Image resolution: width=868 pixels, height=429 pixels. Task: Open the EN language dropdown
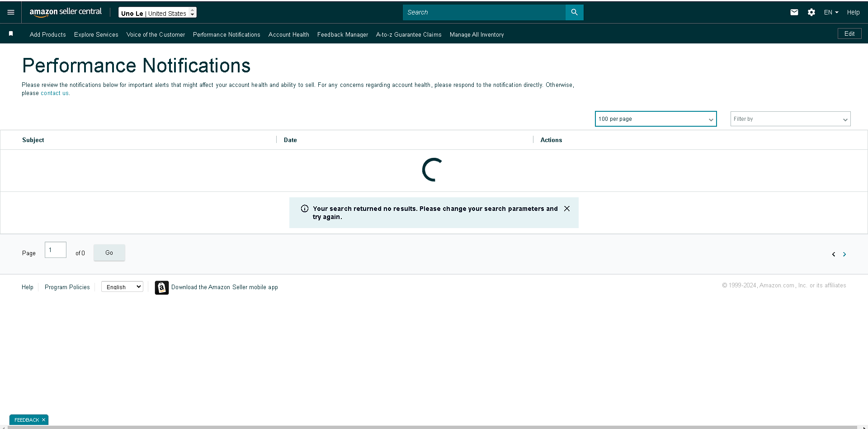831,12
